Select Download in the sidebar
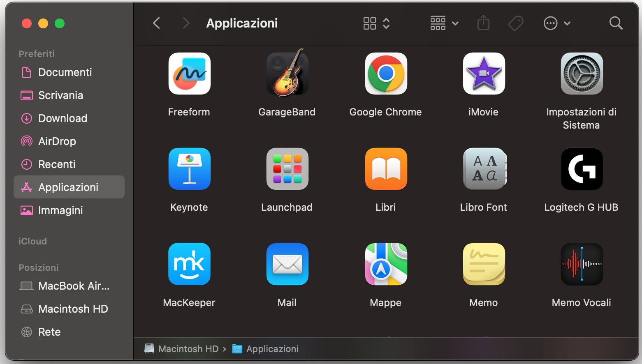Image resolution: width=642 pixels, height=364 pixels. coord(63,118)
